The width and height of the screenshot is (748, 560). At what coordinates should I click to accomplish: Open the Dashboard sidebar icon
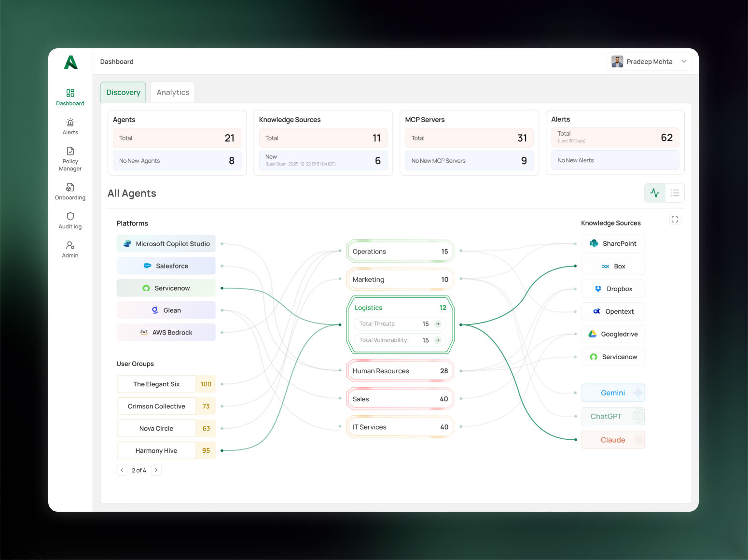coord(70,93)
